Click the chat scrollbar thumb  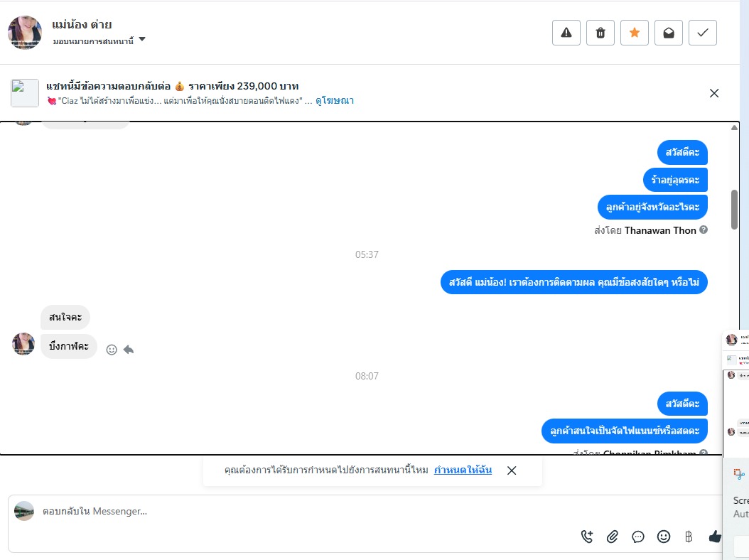pyautogui.click(x=734, y=210)
